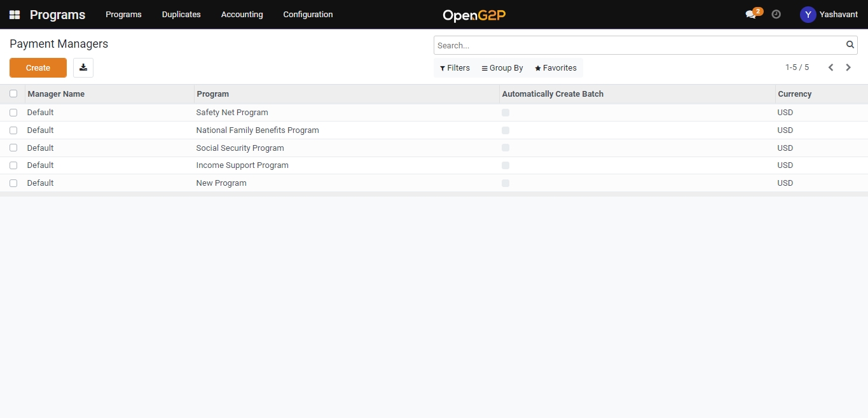Screen dimensions: 868x418
Task: Go to the previous page arrow
Action: pos(830,67)
